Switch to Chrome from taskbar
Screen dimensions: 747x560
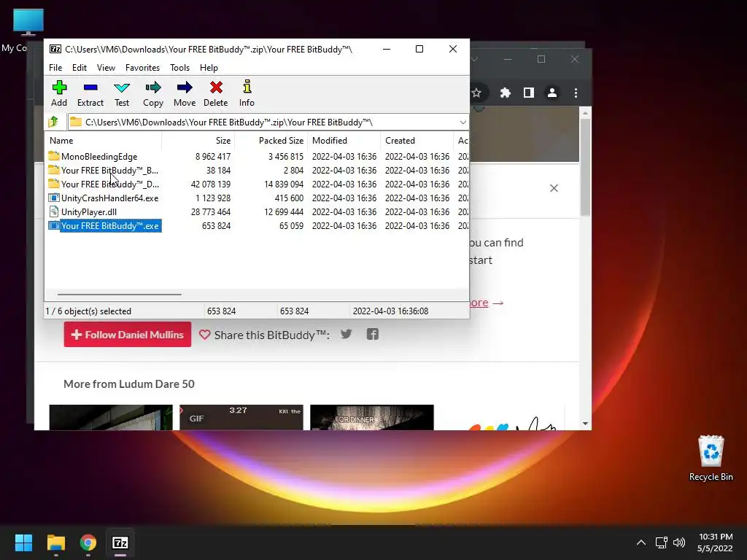88,542
